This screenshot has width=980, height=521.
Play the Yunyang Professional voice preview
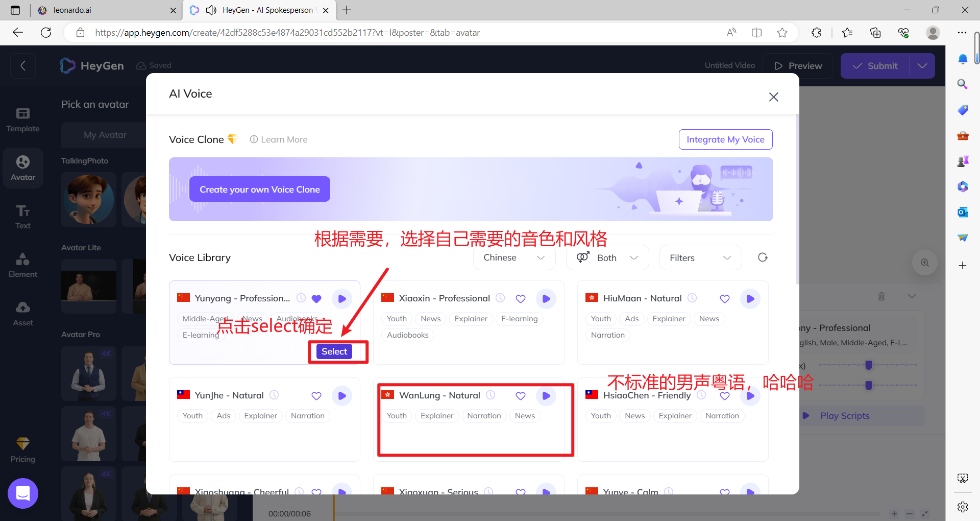[342, 299]
